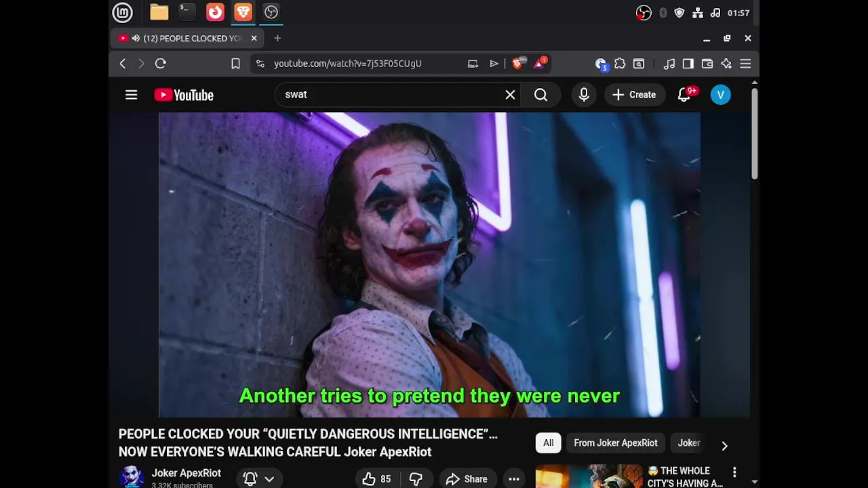Select the From Joker ApexRiot chip
The height and width of the screenshot is (488, 868).
(x=616, y=443)
